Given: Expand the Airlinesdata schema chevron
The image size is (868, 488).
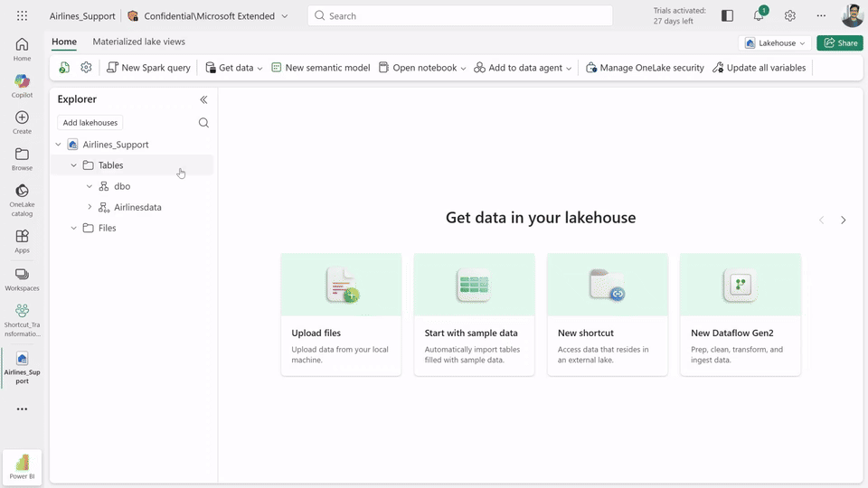Looking at the screenshot, I should point(90,207).
